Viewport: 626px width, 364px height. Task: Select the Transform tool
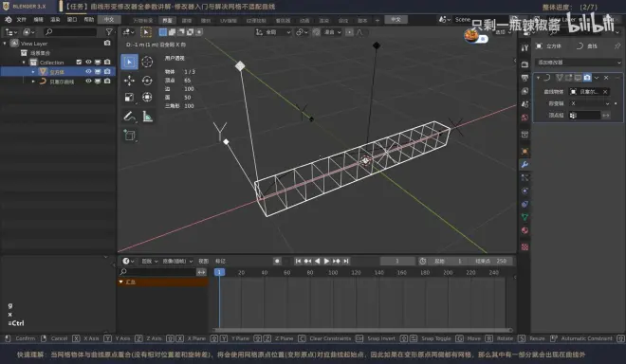click(x=147, y=97)
